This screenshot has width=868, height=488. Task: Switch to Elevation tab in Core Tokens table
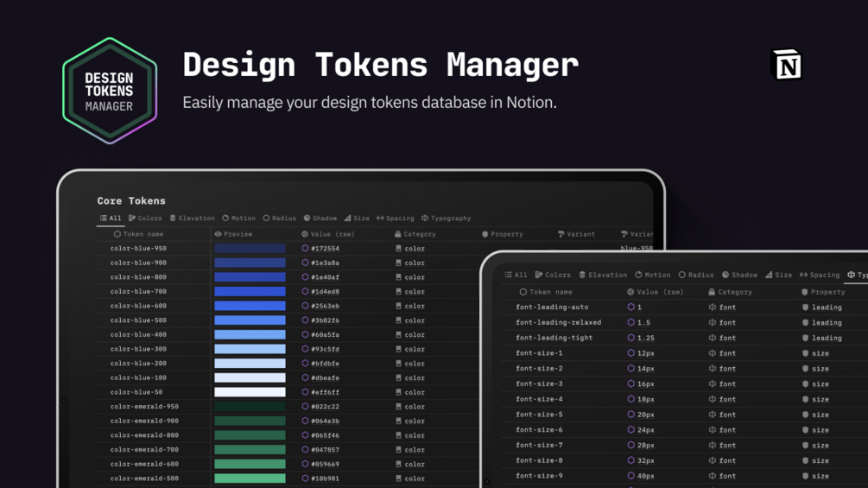(x=192, y=218)
